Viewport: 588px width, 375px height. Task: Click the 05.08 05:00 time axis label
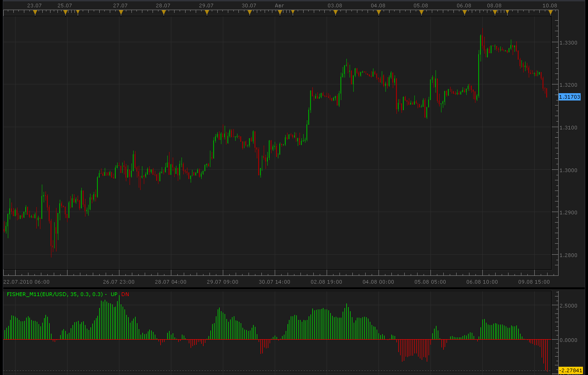pyautogui.click(x=430, y=282)
